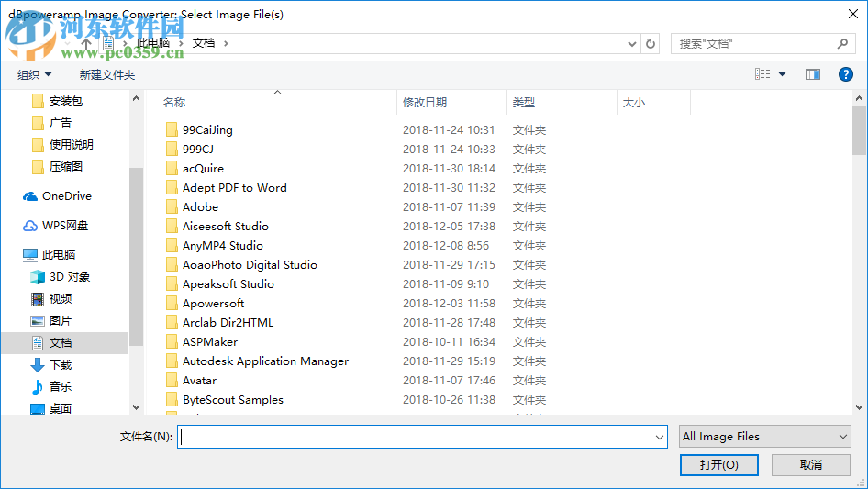
Task: Click the 下载 download arrow icon
Action: [38, 365]
